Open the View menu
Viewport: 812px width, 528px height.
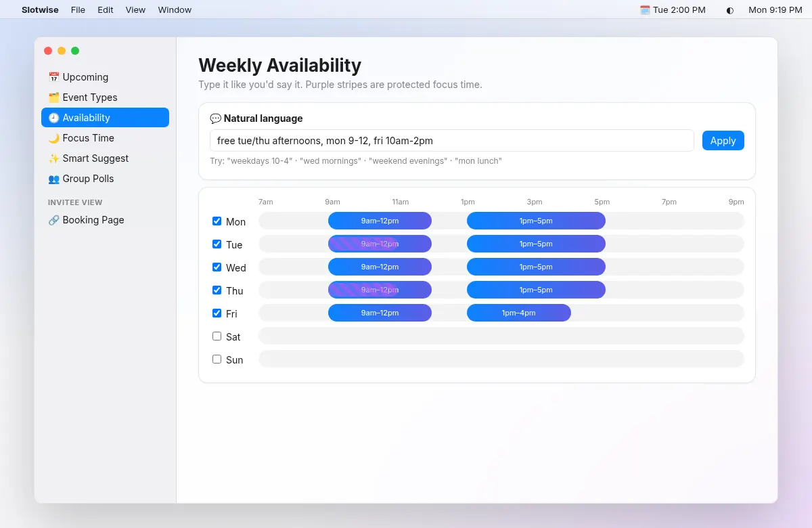[x=135, y=9]
